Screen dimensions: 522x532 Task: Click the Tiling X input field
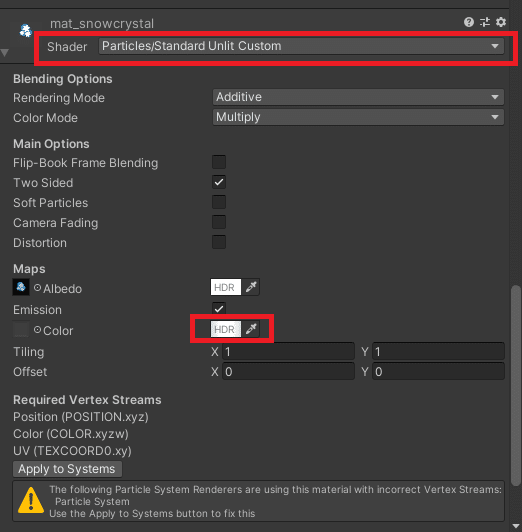pos(288,352)
